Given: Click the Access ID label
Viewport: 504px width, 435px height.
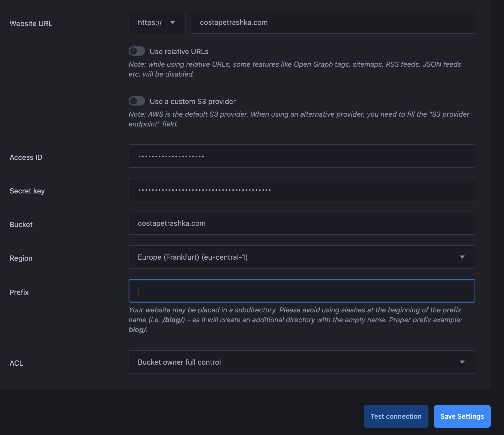Looking at the screenshot, I should (26, 157).
